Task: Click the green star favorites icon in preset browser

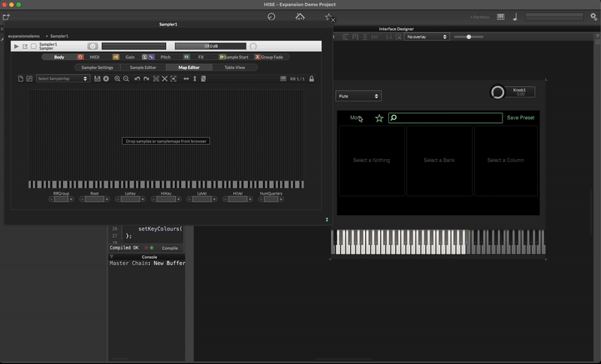Action: pyautogui.click(x=379, y=119)
